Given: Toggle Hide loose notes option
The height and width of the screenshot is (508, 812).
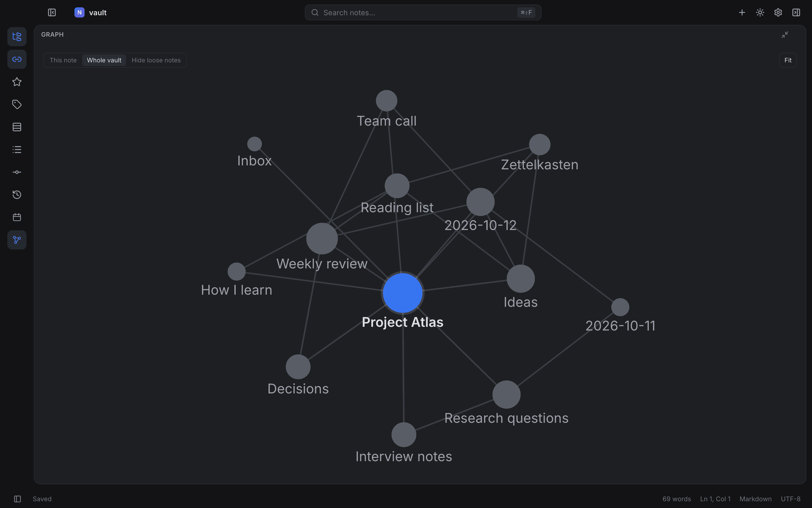Looking at the screenshot, I should [x=156, y=60].
